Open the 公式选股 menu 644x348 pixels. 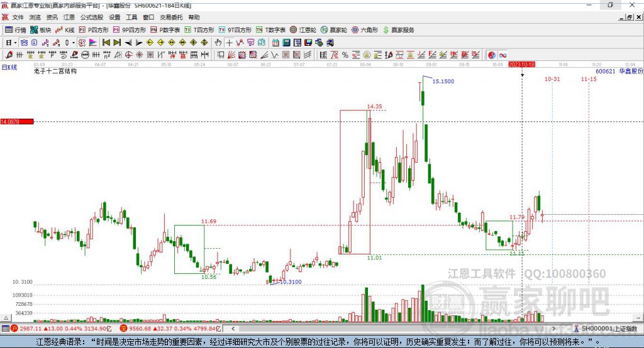pyautogui.click(x=92, y=17)
